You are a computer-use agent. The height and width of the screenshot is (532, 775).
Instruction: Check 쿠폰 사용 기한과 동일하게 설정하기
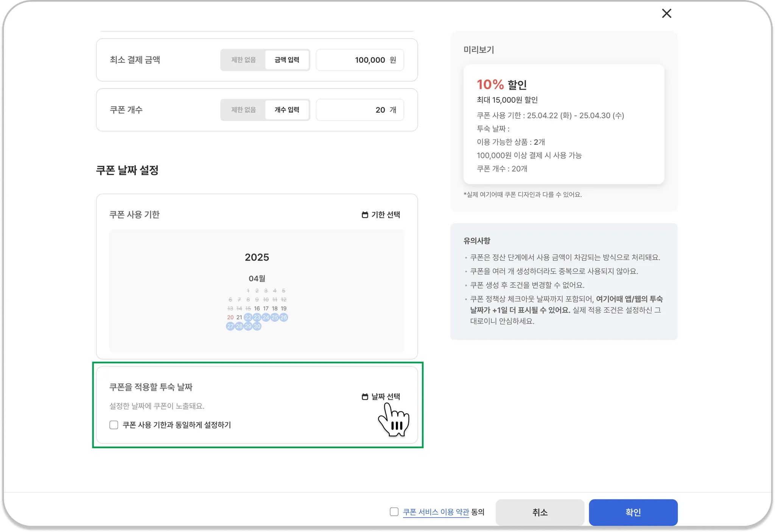[x=114, y=425]
